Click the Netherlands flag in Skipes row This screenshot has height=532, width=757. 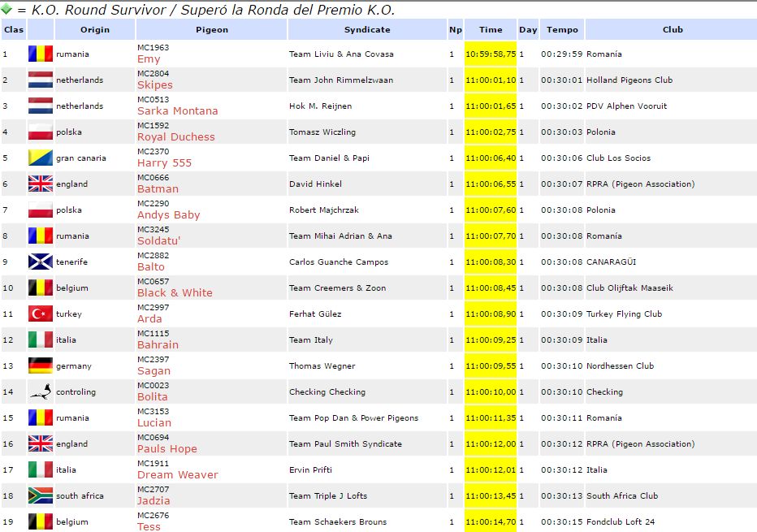41,80
